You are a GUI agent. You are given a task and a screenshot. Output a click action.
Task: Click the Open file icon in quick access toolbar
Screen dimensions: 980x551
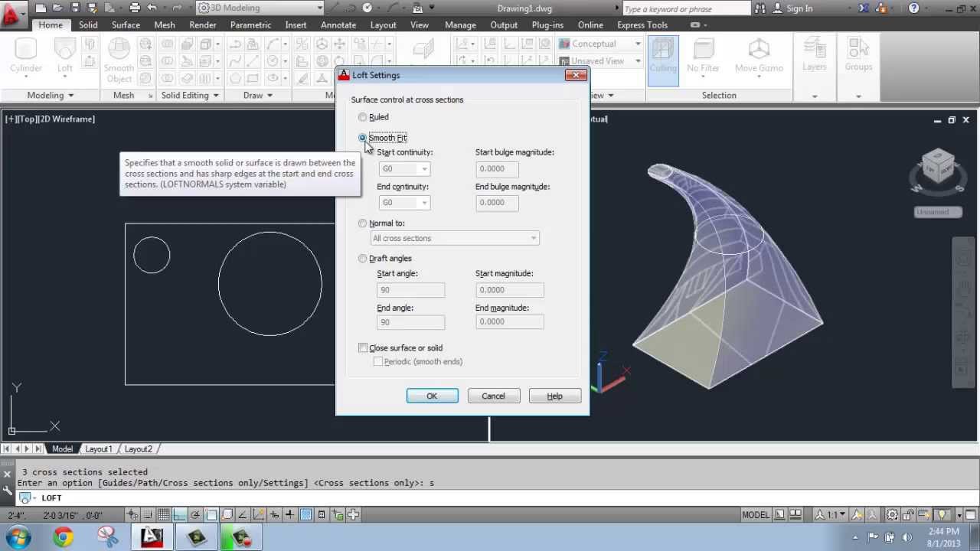[57, 8]
